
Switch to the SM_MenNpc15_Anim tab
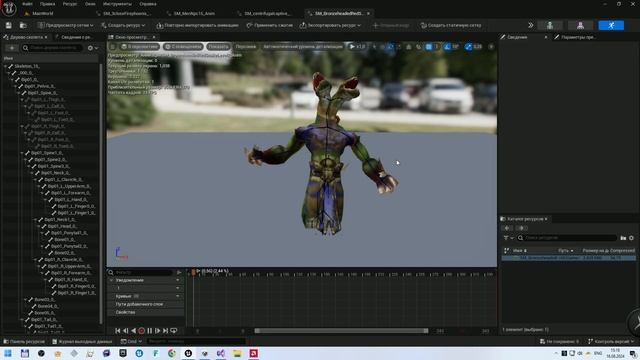[194, 13]
